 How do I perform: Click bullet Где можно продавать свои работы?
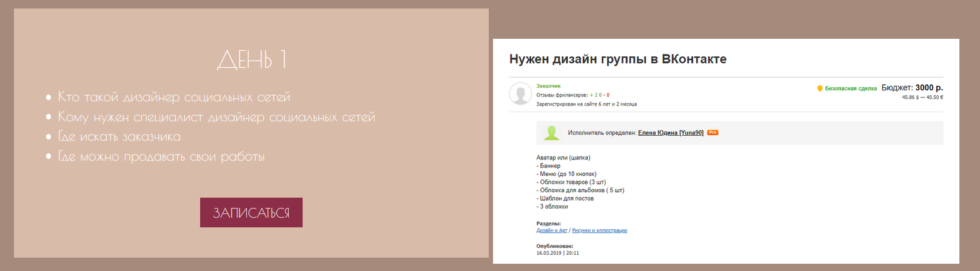(161, 156)
